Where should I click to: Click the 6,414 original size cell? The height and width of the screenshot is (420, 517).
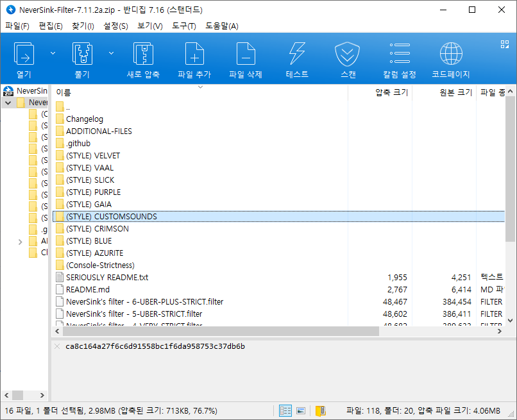[x=461, y=290]
